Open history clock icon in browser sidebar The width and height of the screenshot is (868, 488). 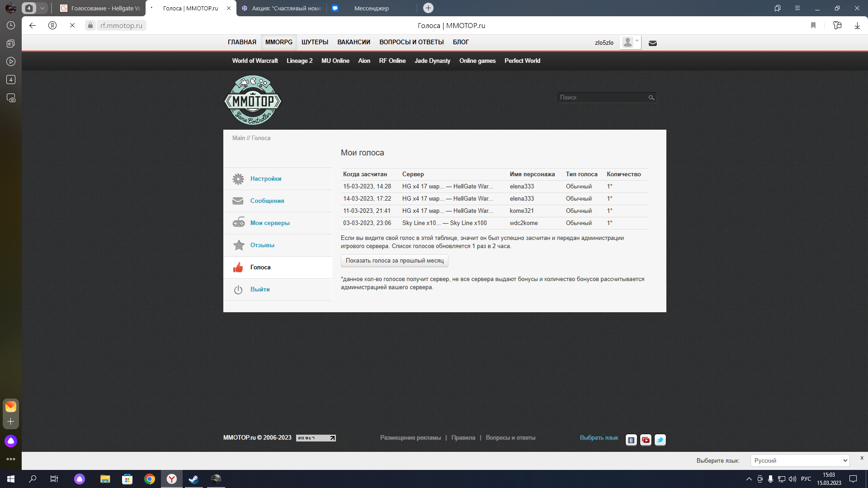click(11, 25)
